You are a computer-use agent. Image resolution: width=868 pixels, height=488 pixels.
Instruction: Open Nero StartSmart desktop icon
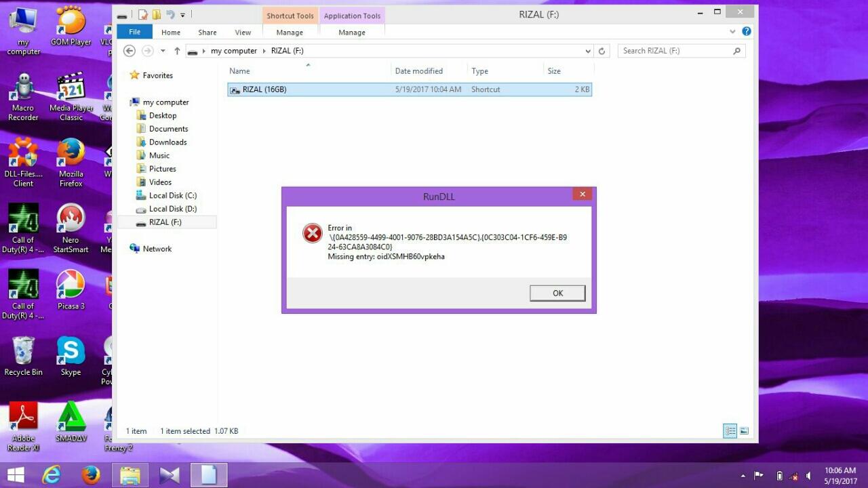coord(71,229)
